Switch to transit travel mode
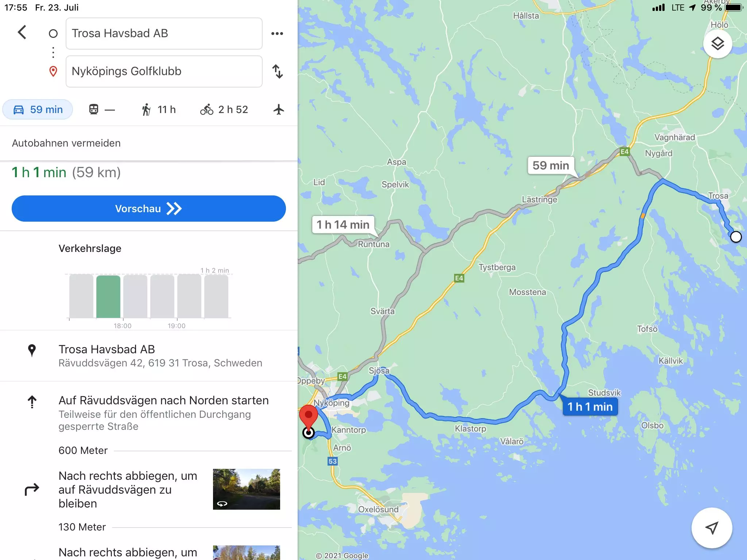Screen dimensions: 747x560 pyautogui.click(x=102, y=109)
